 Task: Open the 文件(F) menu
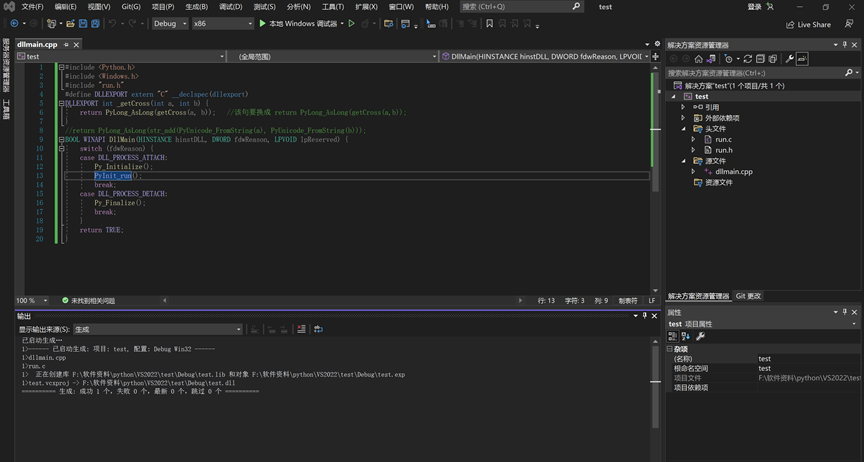point(32,7)
